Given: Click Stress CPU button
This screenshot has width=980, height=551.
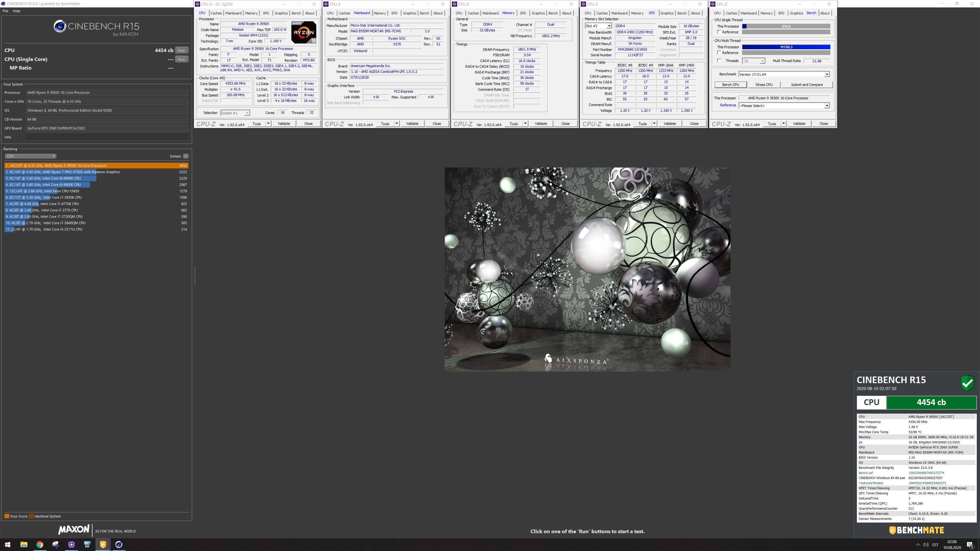Looking at the screenshot, I should 764,85.
